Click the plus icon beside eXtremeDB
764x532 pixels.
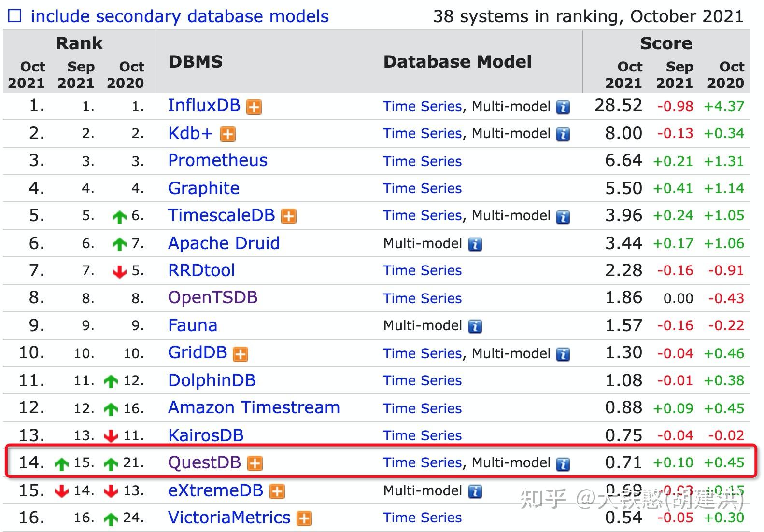click(x=277, y=491)
